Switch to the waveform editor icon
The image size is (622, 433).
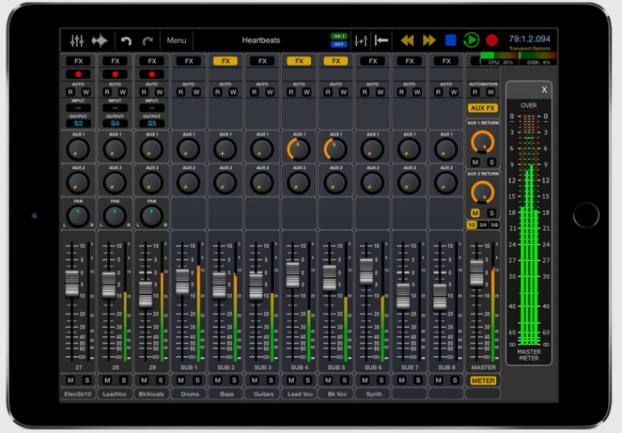[x=99, y=40]
